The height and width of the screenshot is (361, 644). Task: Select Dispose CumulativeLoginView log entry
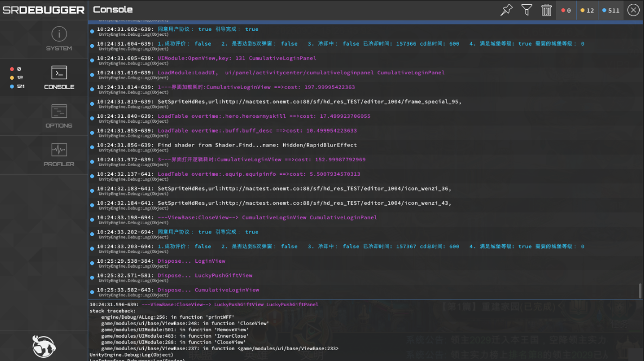click(x=365, y=292)
